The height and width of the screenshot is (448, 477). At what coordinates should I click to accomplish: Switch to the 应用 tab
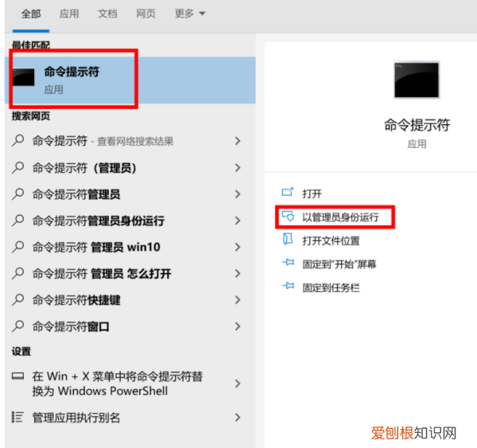69,14
